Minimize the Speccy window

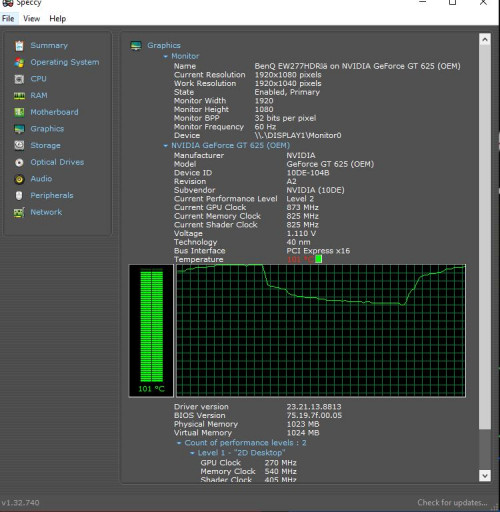(x=422, y=3)
